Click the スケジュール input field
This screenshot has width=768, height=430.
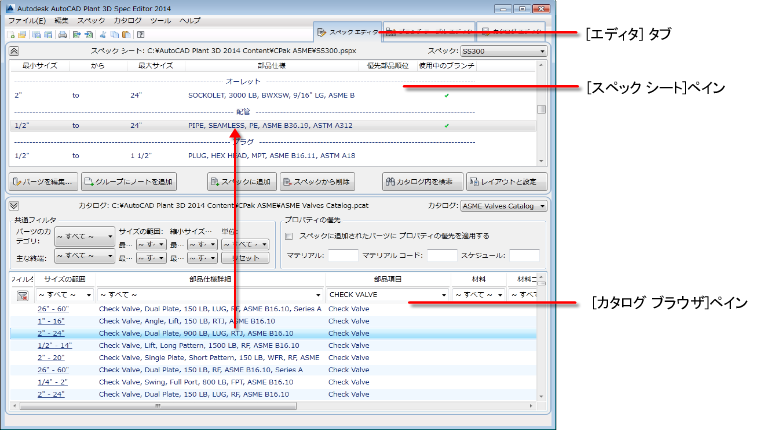[x=524, y=256]
